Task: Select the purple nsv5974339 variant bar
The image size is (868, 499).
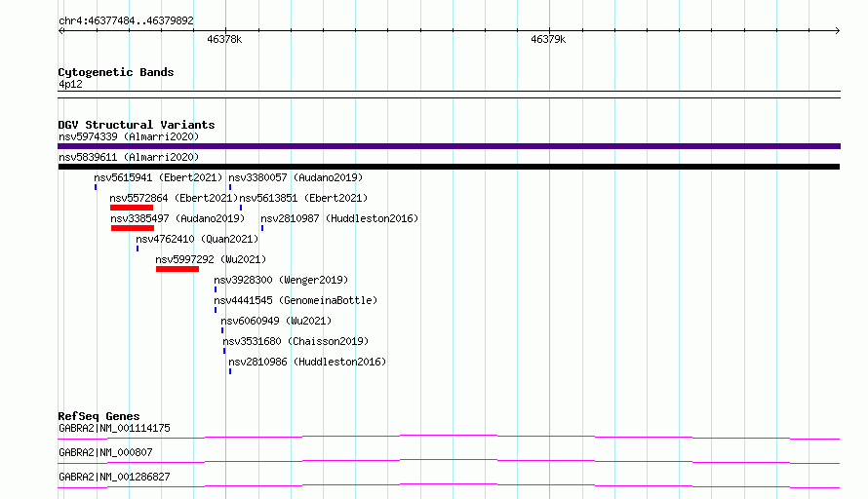Action: (x=449, y=146)
